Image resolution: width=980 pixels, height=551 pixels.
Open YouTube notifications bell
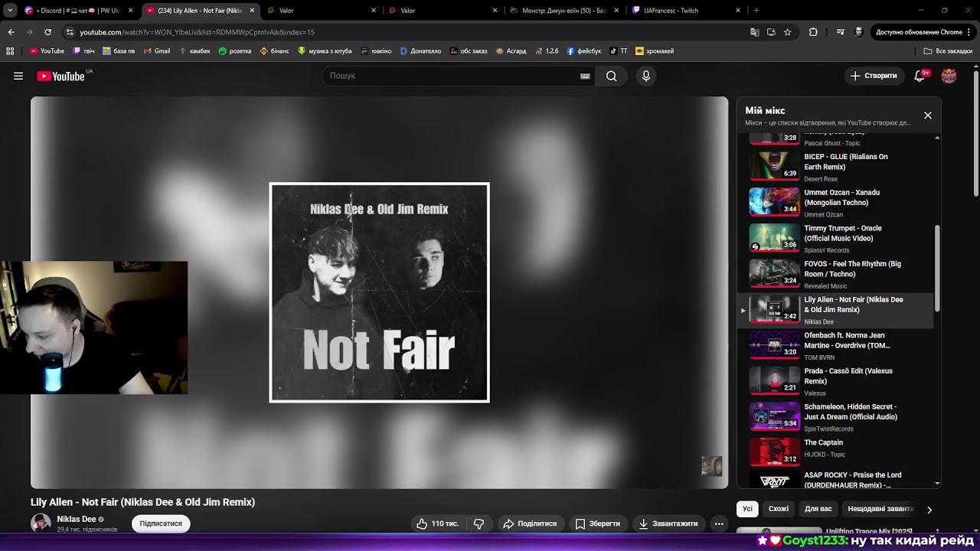pyautogui.click(x=920, y=76)
